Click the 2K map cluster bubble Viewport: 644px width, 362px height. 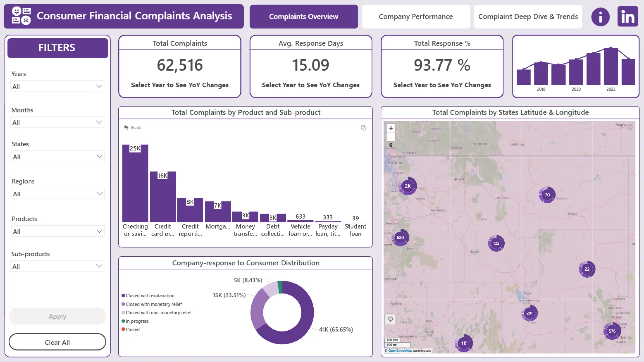coord(408,186)
